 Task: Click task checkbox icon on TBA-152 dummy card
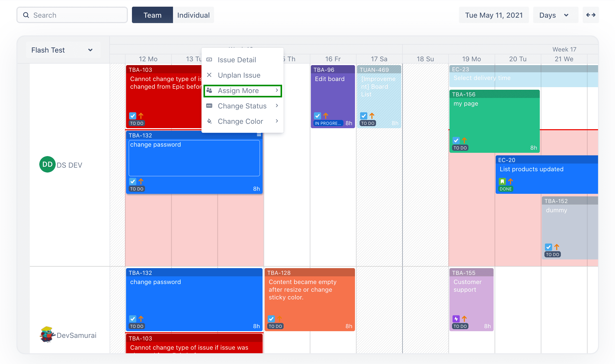pyautogui.click(x=549, y=247)
